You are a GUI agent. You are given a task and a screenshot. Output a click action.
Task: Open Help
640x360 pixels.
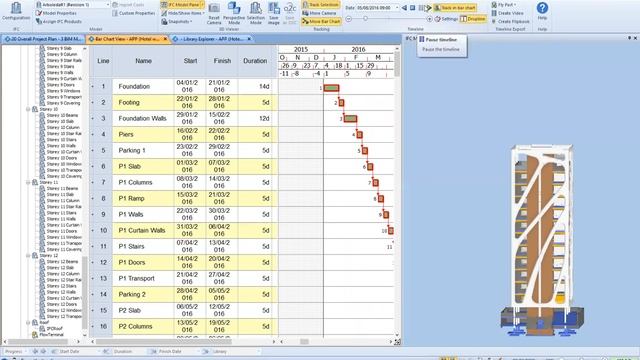coord(542,11)
